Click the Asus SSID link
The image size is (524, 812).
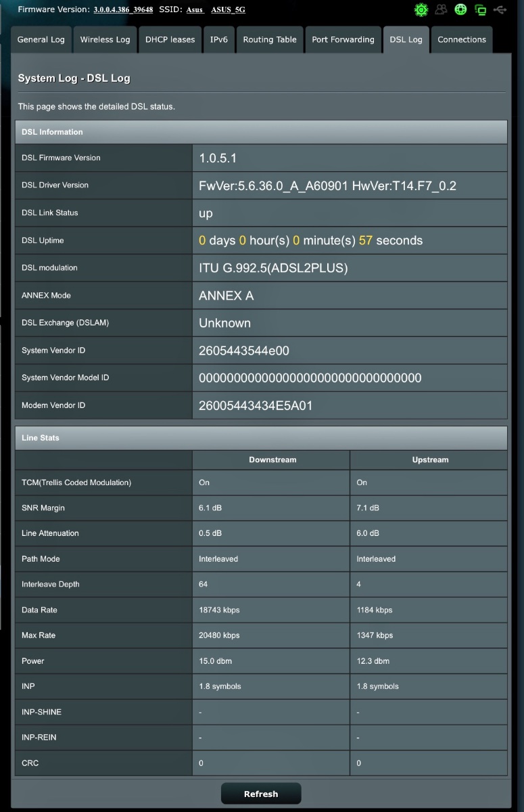[195, 10]
